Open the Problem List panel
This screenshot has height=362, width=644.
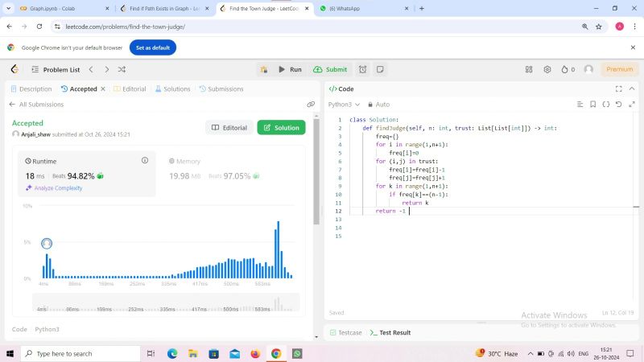[x=56, y=69]
